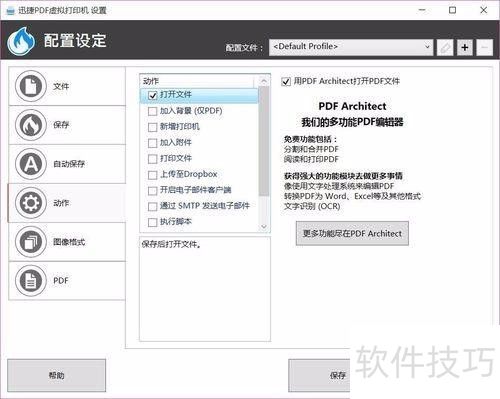Select the 保存 flame icon in sidebar
Viewport: 500px width, 399px height.
tap(31, 125)
